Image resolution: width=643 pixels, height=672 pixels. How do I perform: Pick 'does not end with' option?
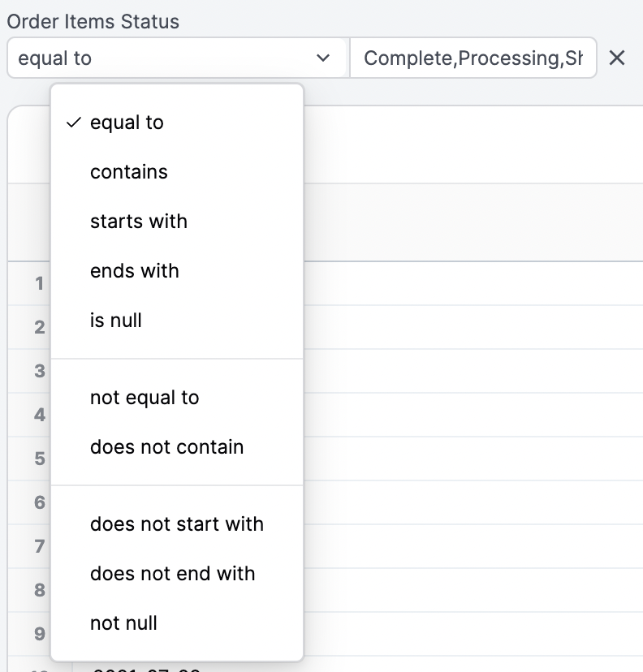[173, 574]
